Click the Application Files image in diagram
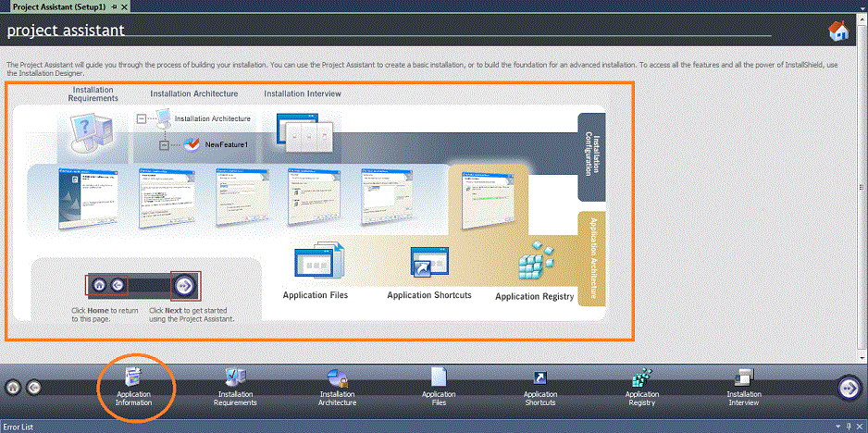 click(x=317, y=263)
